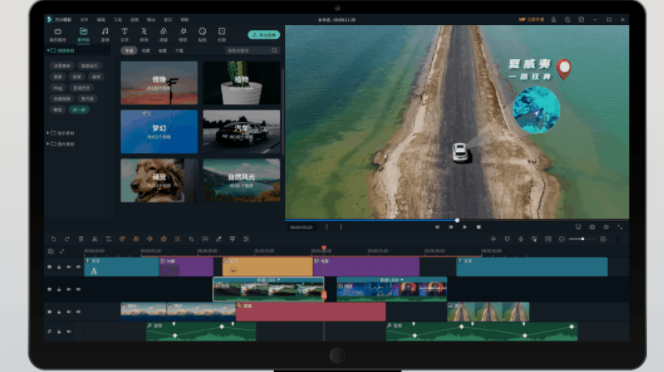Select the Split Screen layout icon
Image resolution: width=664 pixels, height=372 pixels.
point(221,34)
